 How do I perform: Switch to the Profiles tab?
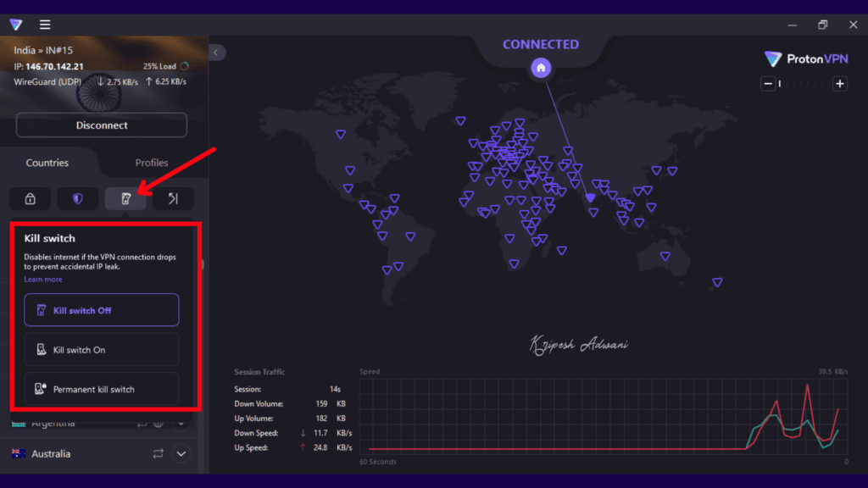click(152, 162)
